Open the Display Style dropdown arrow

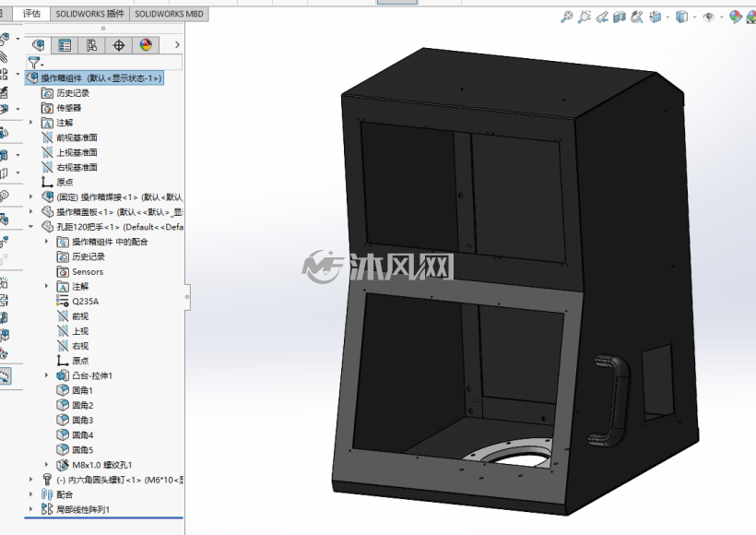pyautogui.click(x=695, y=18)
